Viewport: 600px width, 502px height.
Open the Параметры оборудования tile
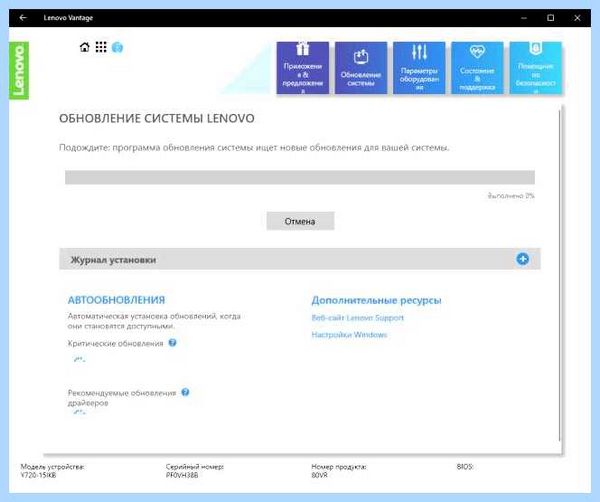tap(419, 68)
